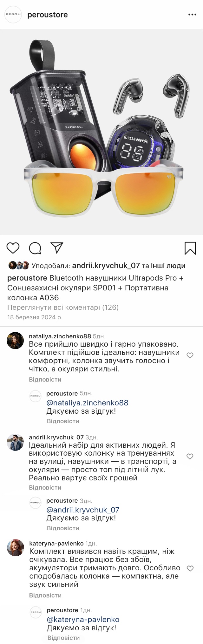Open the three-dots post options menu
Screen dimensions: 203x644
click(x=192, y=15)
